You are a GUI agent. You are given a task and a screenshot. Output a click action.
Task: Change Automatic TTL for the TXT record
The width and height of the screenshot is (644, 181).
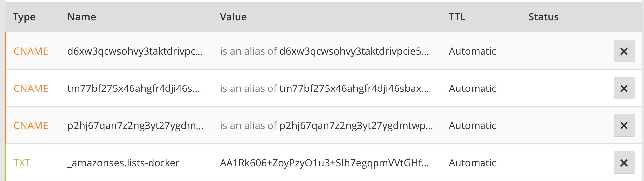coord(472,163)
